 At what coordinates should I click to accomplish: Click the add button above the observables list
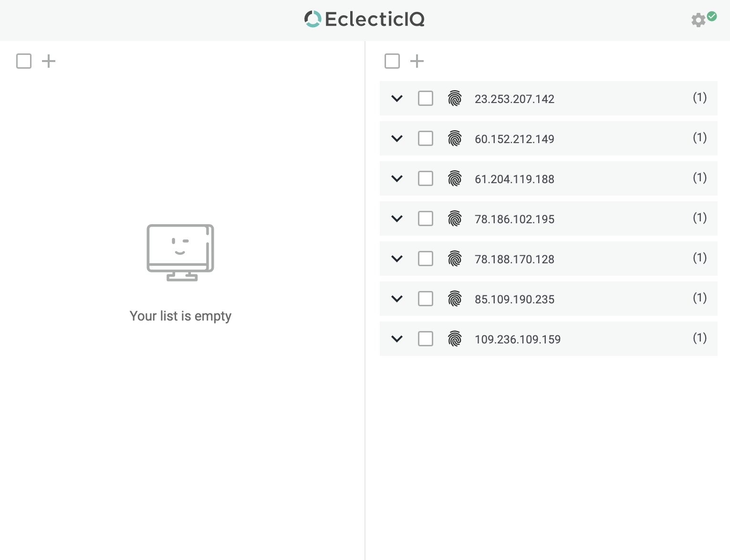417,61
